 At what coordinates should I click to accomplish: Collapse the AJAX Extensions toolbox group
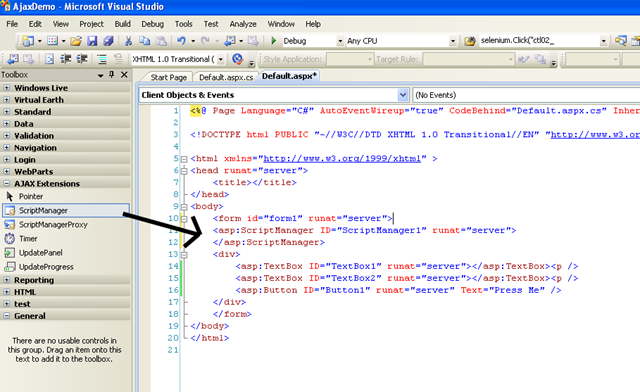coord(7,184)
